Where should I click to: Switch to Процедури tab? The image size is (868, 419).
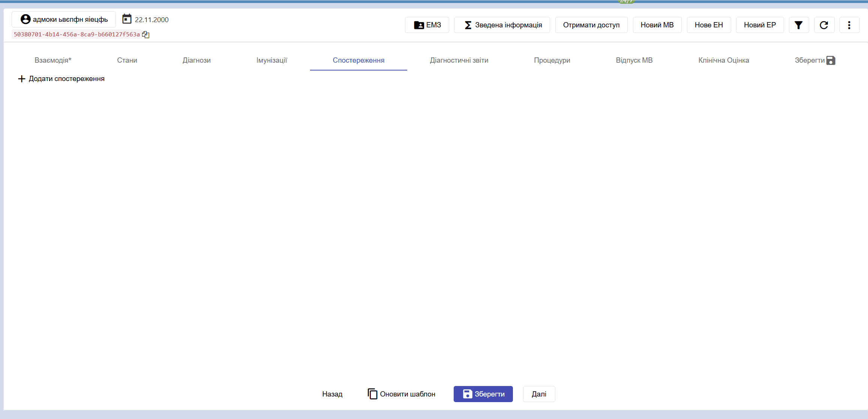point(552,60)
